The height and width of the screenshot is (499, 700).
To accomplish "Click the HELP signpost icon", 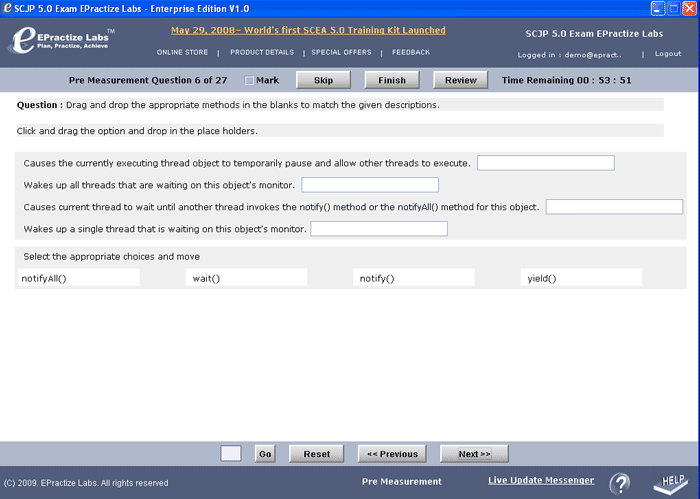I will click(x=671, y=482).
